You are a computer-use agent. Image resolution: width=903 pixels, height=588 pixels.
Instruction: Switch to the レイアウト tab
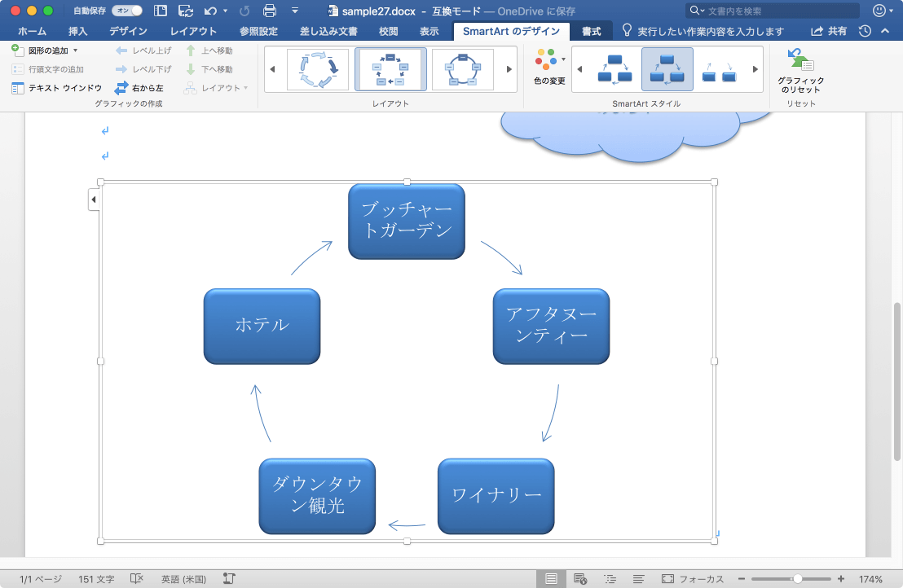(x=193, y=31)
